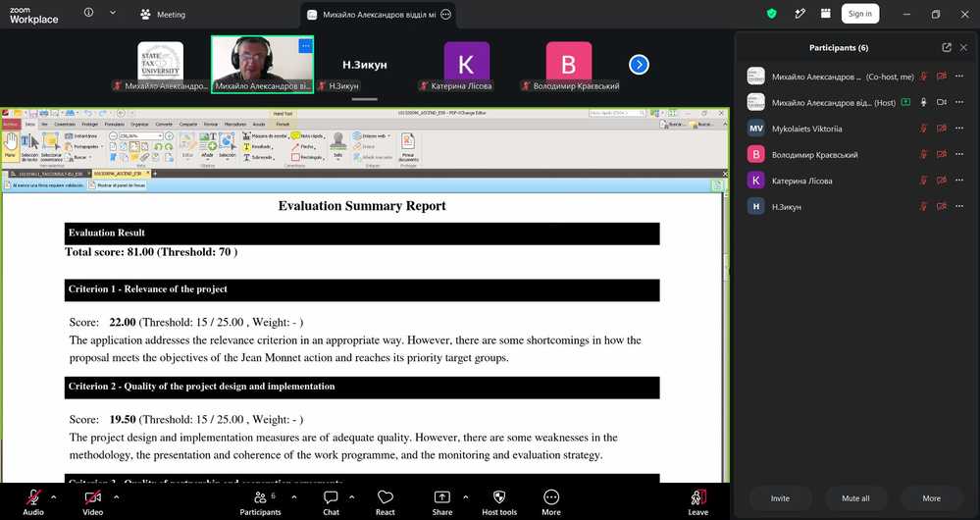Open more options for Володимир Краєвський
980x520 pixels.
tap(959, 154)
